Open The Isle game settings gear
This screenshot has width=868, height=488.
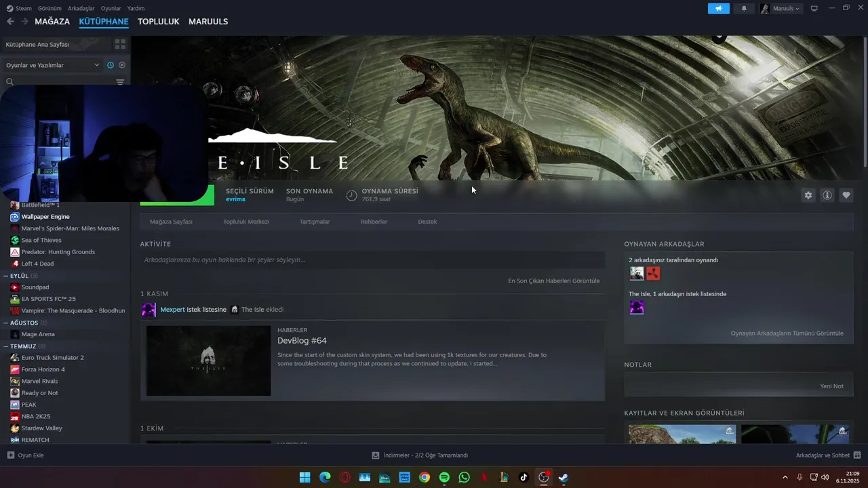808,195
